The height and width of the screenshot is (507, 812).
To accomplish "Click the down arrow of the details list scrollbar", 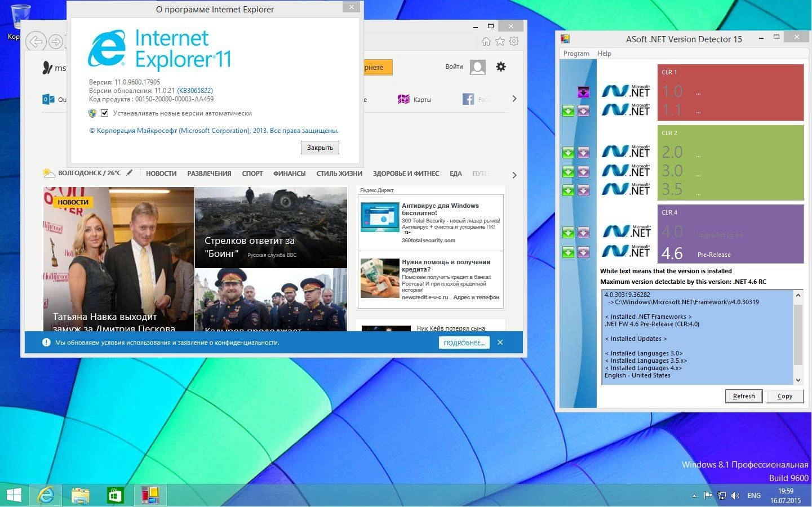I will click(798, 380).
